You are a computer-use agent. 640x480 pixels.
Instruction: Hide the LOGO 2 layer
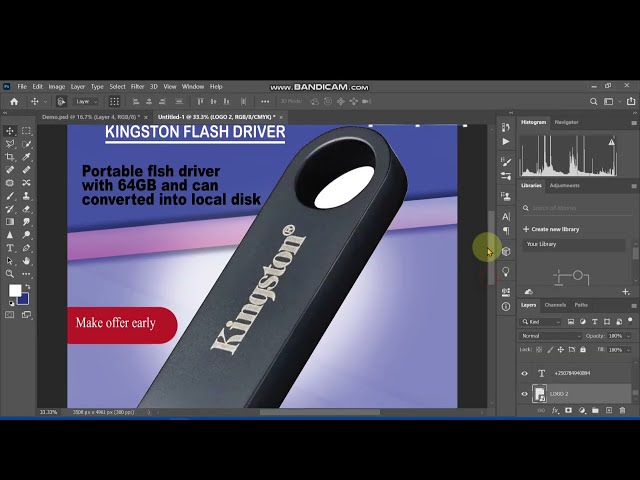(524, 394)
